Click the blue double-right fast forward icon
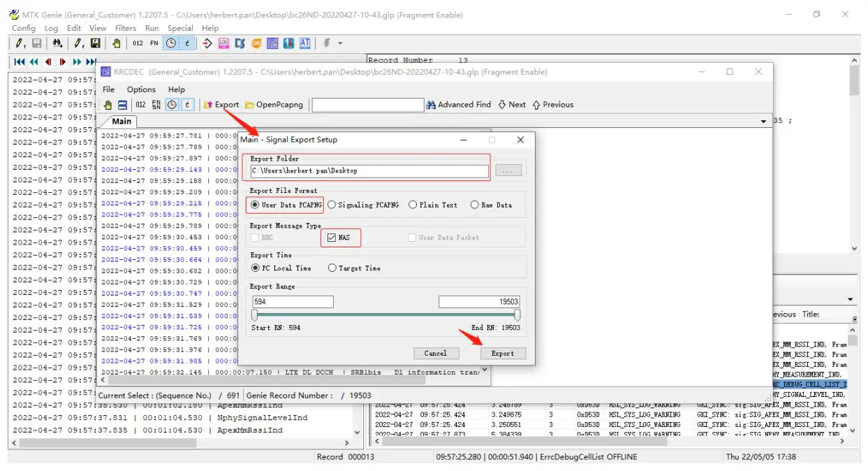The image size is (868, 471). [77, 61]
